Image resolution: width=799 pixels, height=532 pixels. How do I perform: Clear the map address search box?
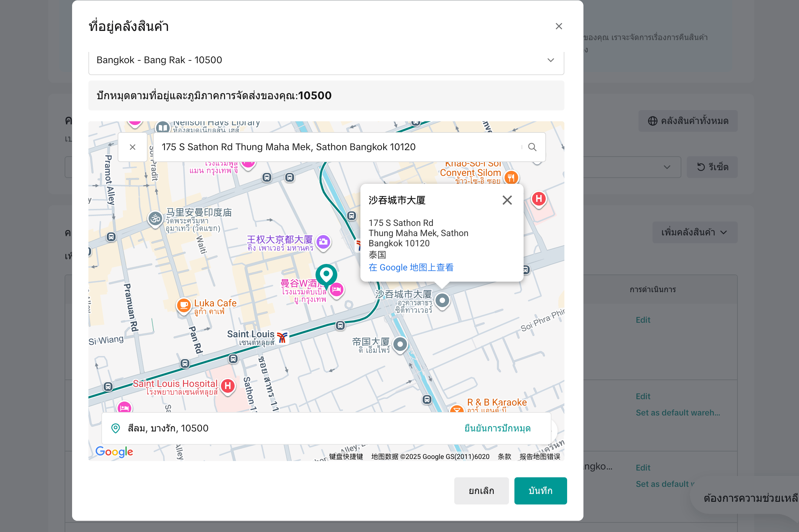point(133,147)
